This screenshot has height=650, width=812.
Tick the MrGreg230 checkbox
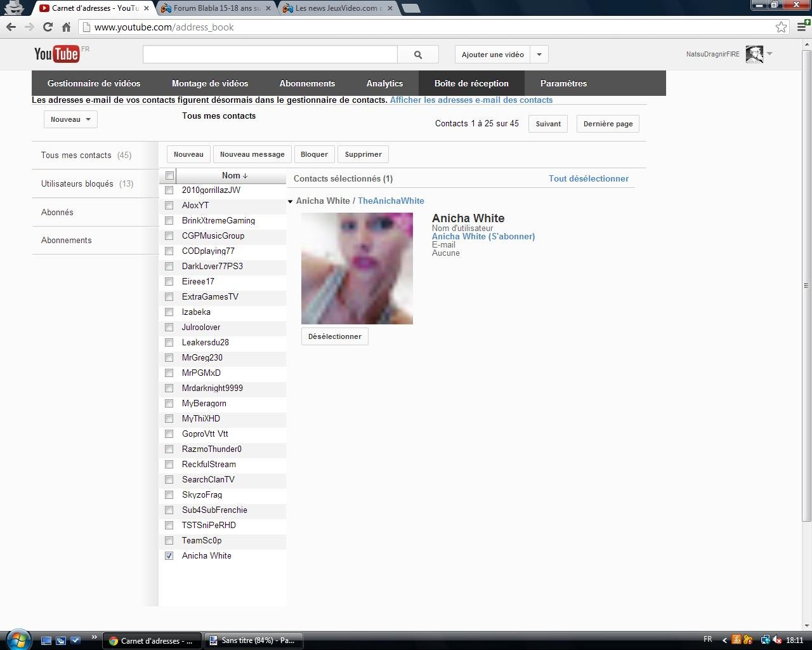pos(169,358)
